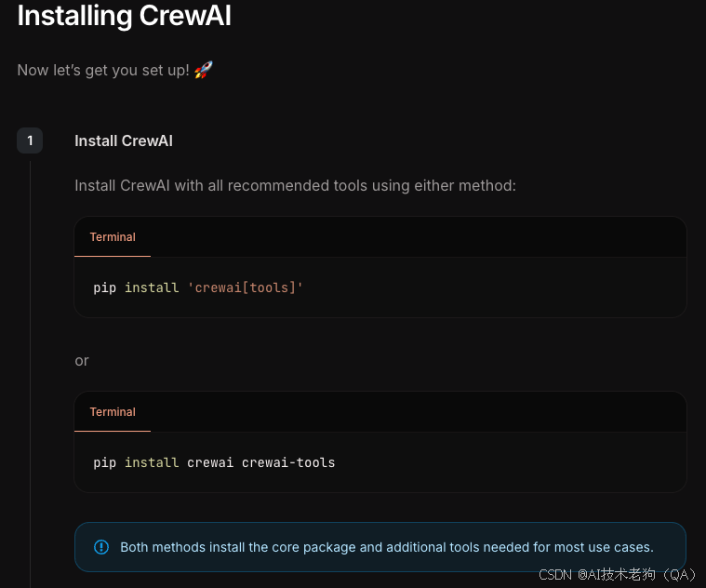Viewport: 706px width, 588px height.
Task: Click the info icon in the blue note
Action: coord(100,547)
